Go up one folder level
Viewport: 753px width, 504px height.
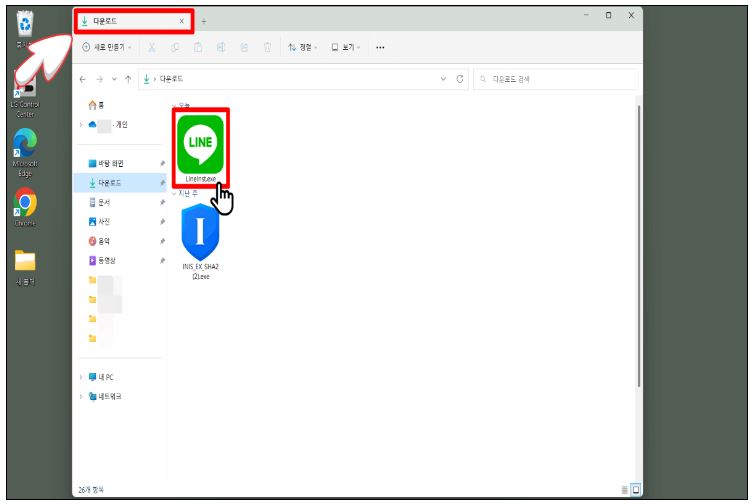coord(128,79)
